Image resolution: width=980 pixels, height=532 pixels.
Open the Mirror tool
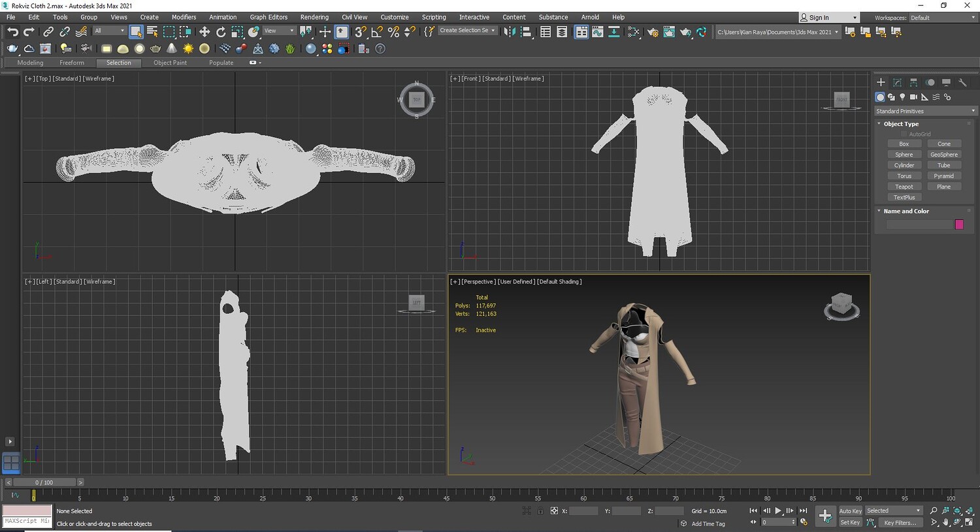pyautogui.click(x=510, y=32)
